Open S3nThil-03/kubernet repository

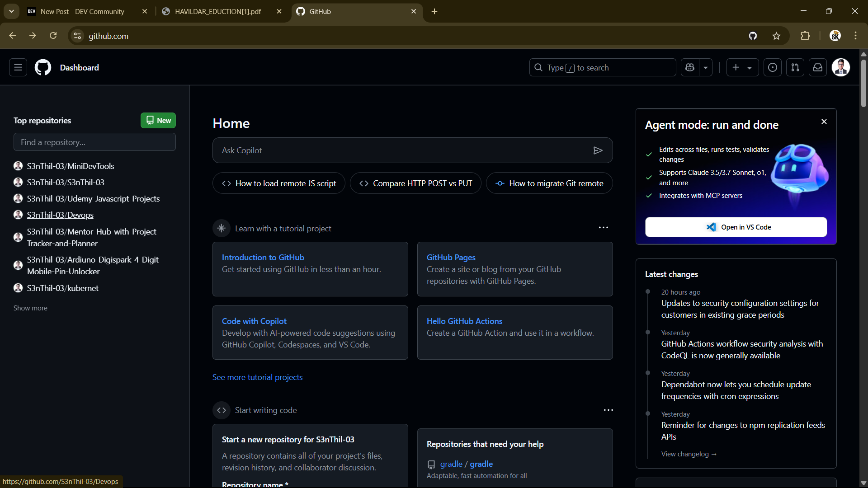[62, 288]
